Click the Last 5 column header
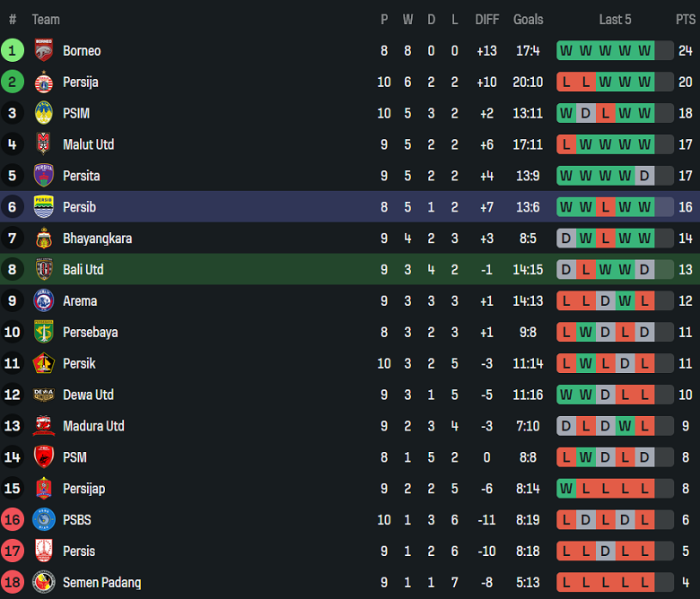Viewport: 700px width, 599px height. click(615, 20)
